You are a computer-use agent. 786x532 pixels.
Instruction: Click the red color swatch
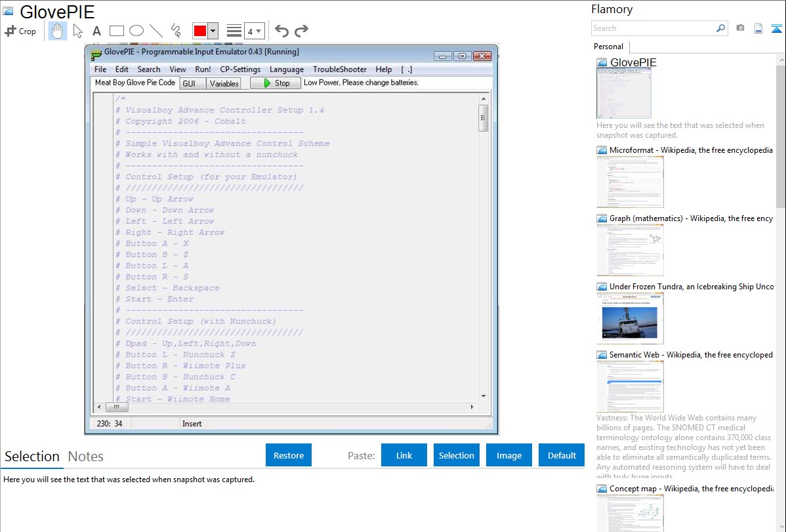coord(199,31)
